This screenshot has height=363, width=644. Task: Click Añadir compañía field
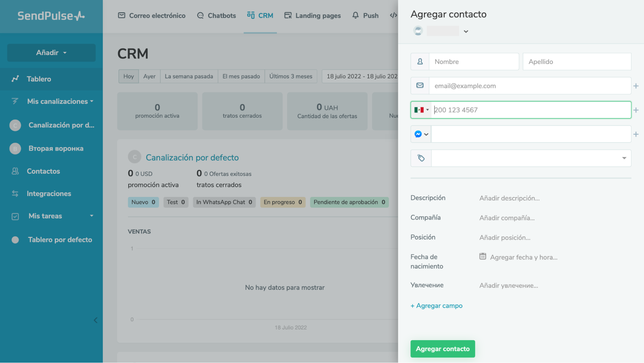tap(507, 218)
